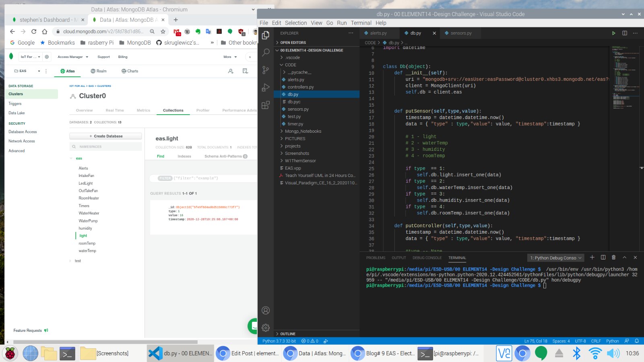The image size is (644, 362).
Task: Expand the OUTLINE section
Action: click(x=287, y=334)
